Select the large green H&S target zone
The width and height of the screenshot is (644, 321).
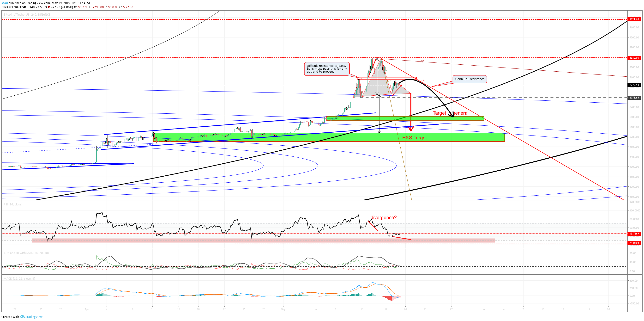pos(329,137)
